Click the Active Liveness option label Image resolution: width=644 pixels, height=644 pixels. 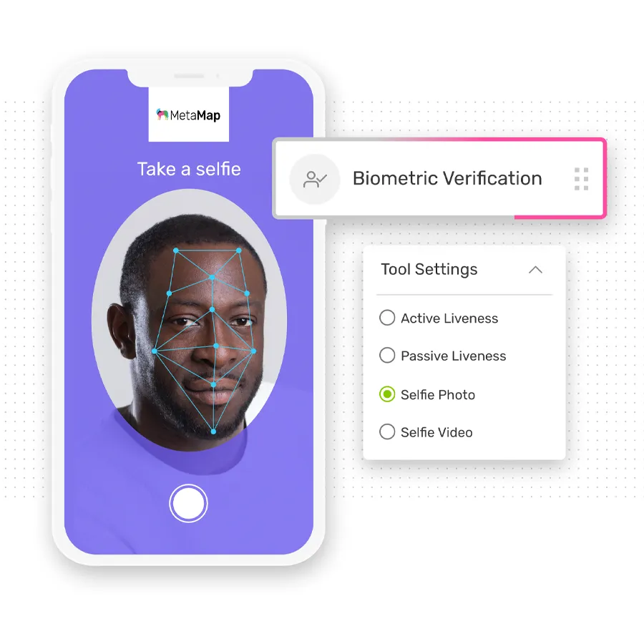coord(449,318)
